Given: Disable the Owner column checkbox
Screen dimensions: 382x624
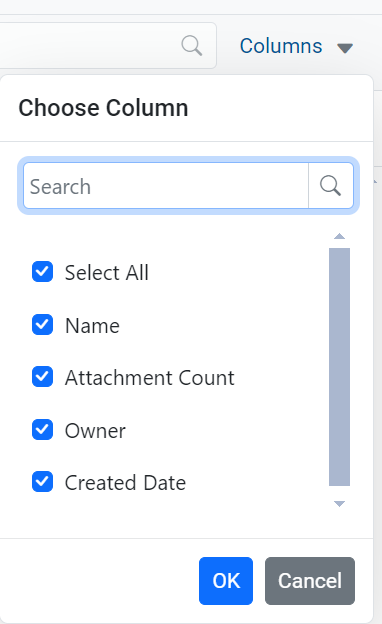Looking at the screenshot, I should [x=43, y=429].
